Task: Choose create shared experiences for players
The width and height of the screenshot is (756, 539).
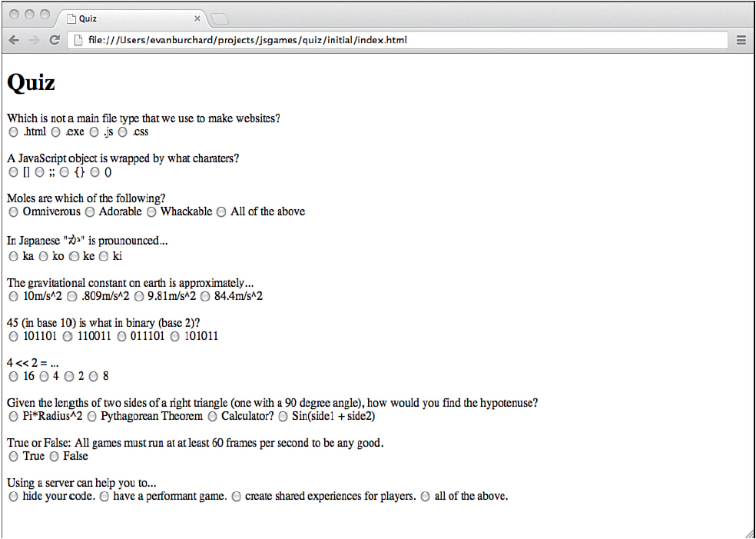Action: point(237,497)
